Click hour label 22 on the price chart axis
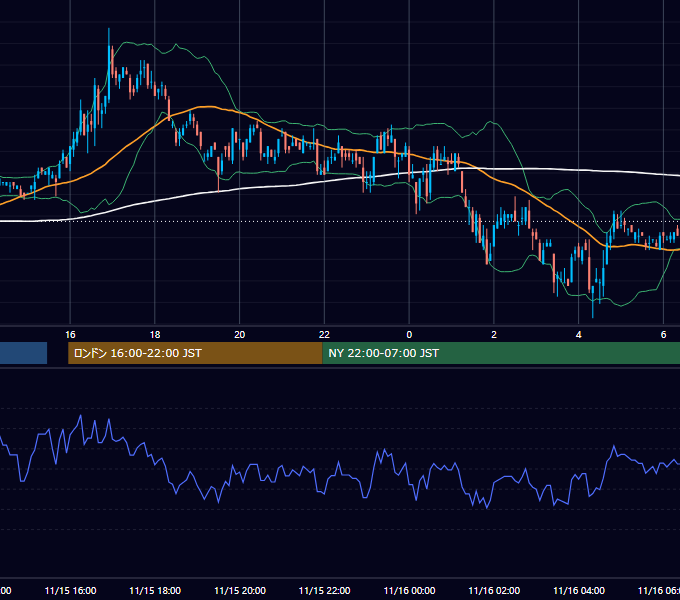 (x=324, y=335)
